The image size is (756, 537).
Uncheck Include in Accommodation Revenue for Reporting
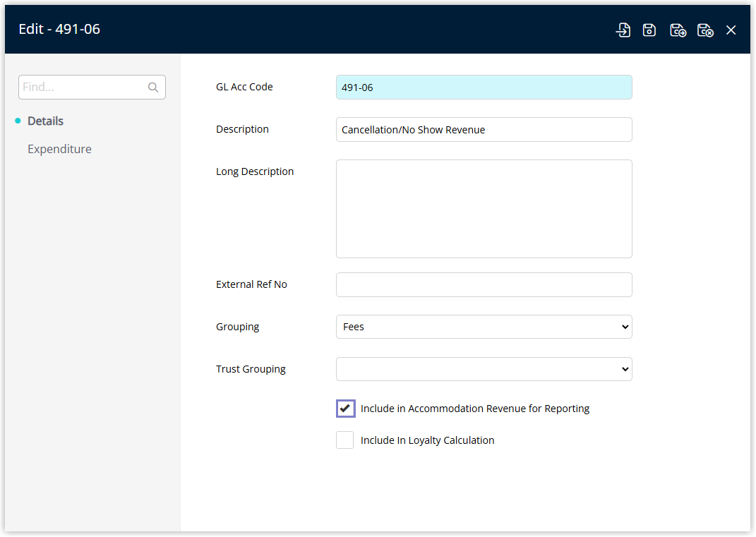tap(345, 409)
